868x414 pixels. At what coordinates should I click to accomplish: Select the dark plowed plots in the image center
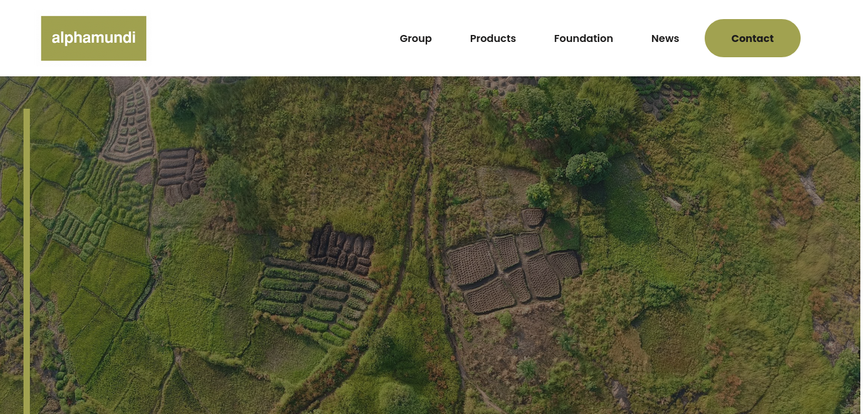point(341,249)
